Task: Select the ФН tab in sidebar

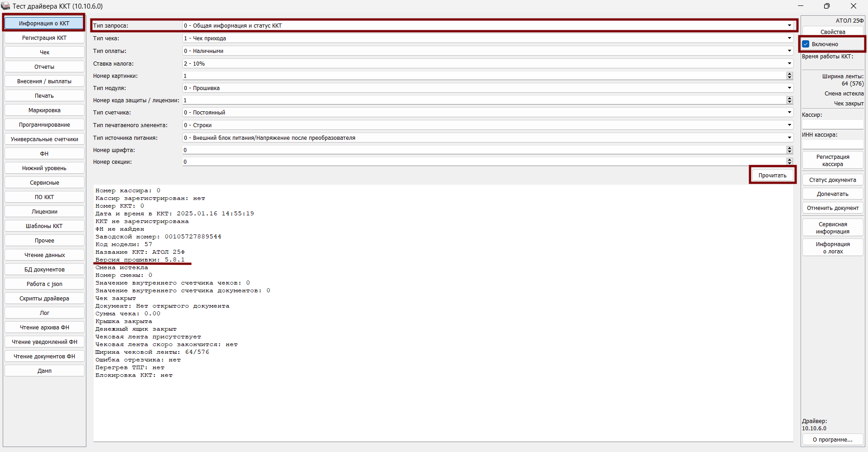Action: coord(44,154)
